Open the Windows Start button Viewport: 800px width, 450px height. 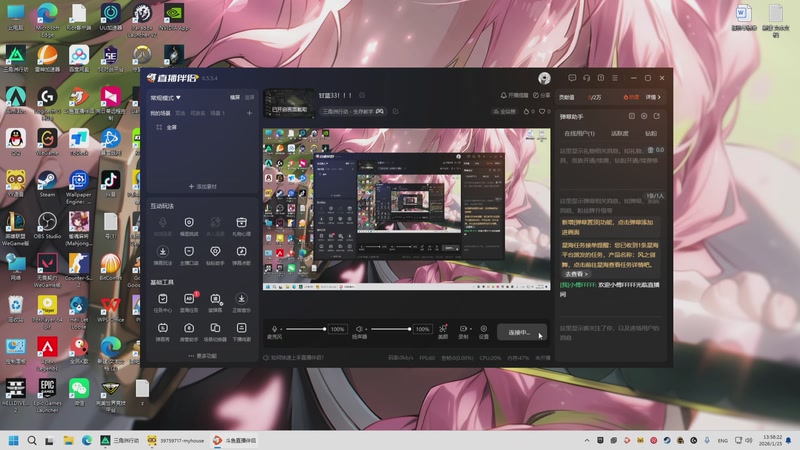point(14,440)
